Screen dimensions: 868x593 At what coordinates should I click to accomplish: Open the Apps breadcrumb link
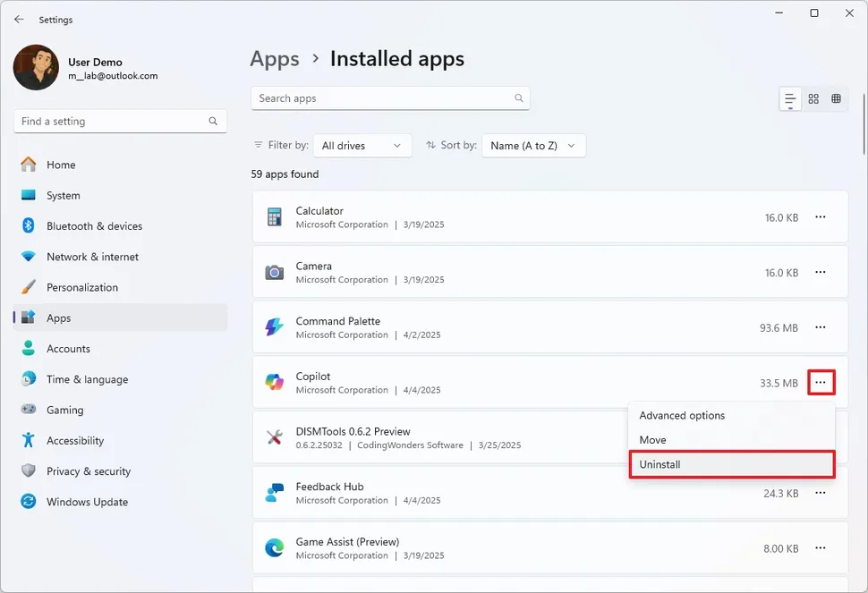tap(274, 59)
